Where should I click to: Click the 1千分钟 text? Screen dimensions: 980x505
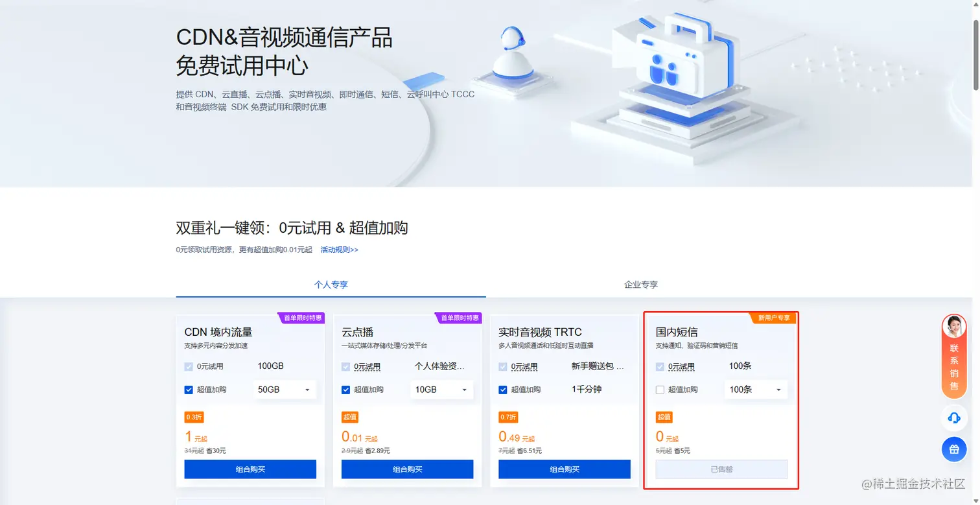(587, 390)
